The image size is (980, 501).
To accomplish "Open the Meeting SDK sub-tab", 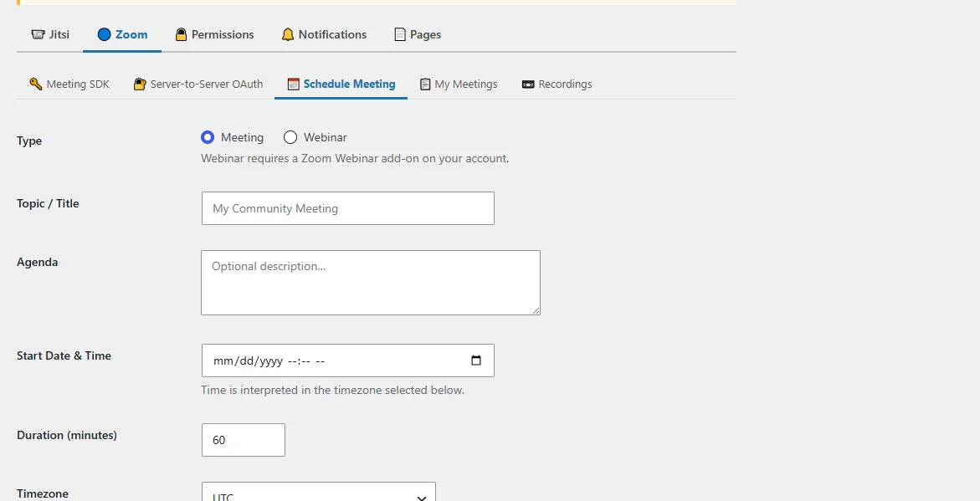I will (69, 84).
